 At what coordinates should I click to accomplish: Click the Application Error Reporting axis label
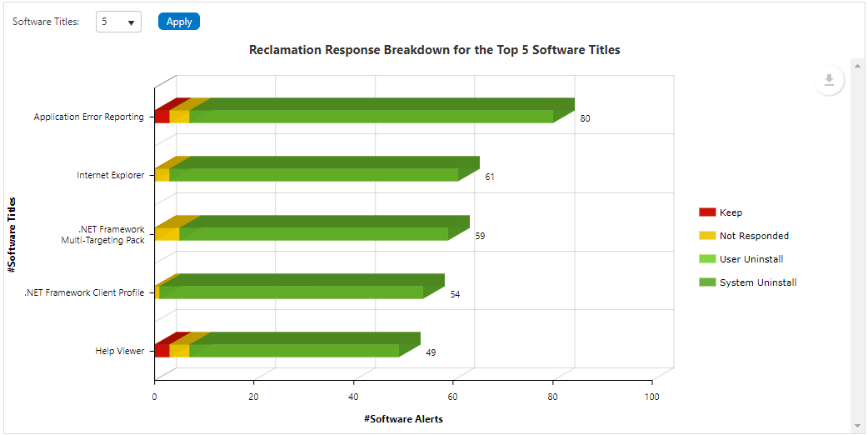(88, 117)
